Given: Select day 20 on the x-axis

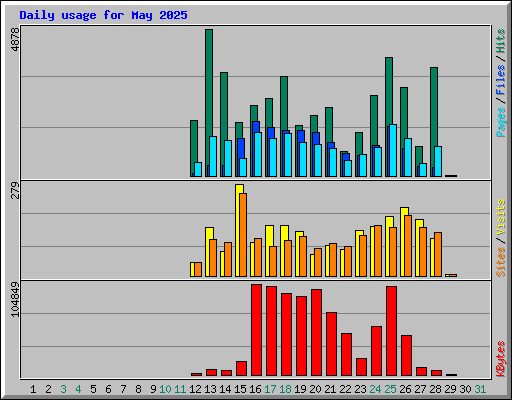Looking at the screenshot, I should click(x=315, y=389).
